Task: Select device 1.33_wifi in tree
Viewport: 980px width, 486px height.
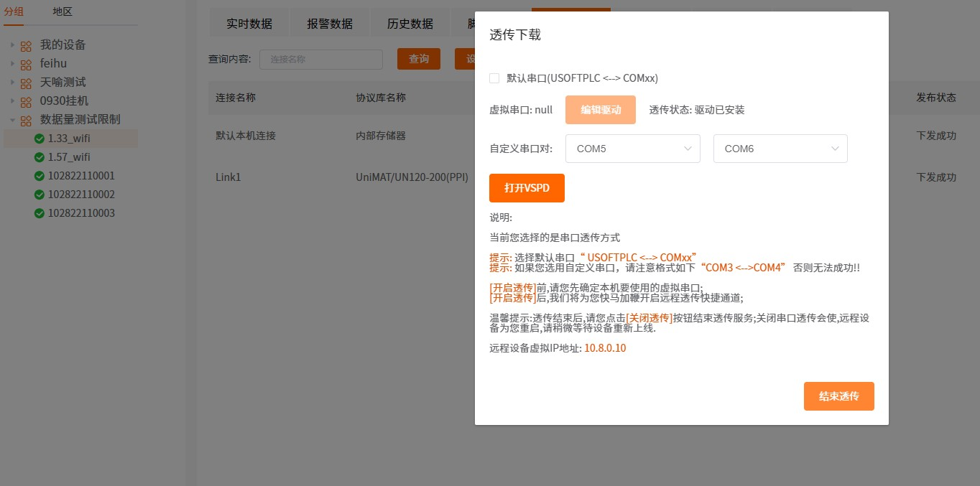Action: (70, 139)
